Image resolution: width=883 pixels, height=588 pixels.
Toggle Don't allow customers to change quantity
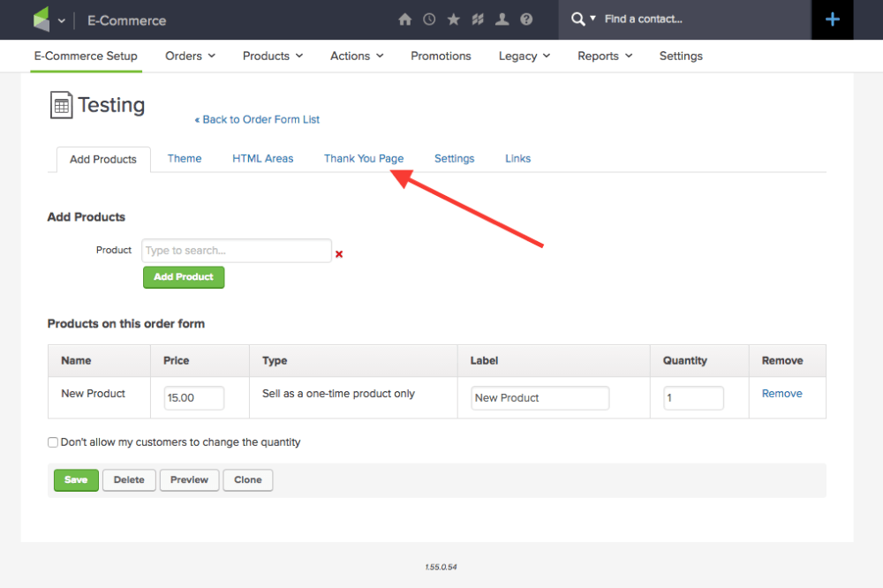click(x=53, y=442)
